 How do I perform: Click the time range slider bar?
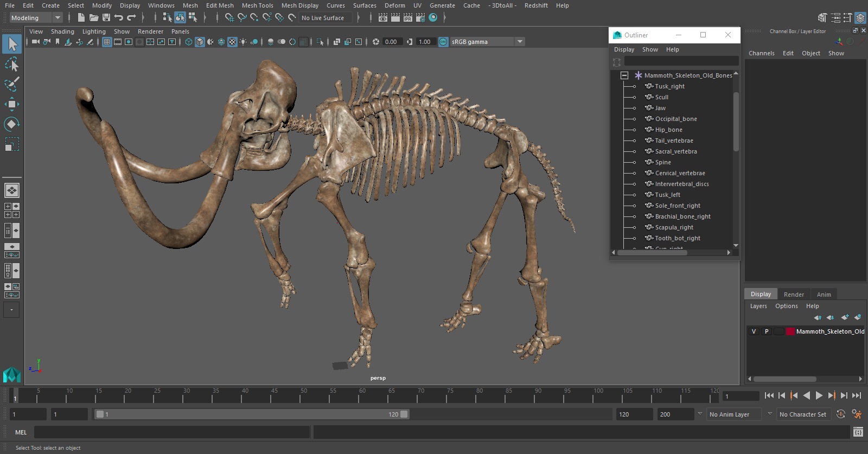click(252, 414)
